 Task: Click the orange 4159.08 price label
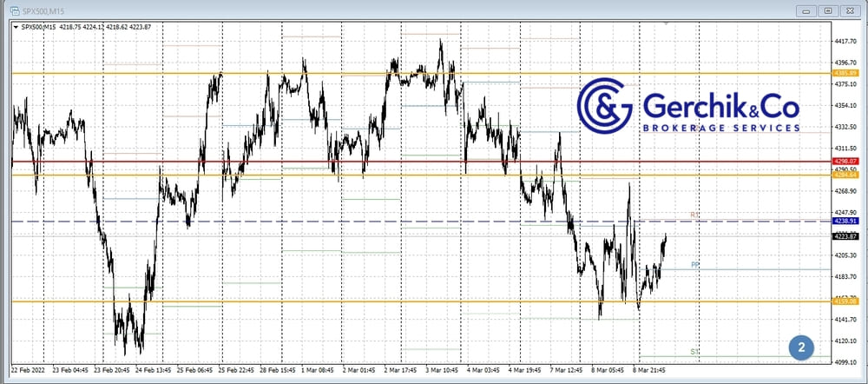tap(845, 301)
